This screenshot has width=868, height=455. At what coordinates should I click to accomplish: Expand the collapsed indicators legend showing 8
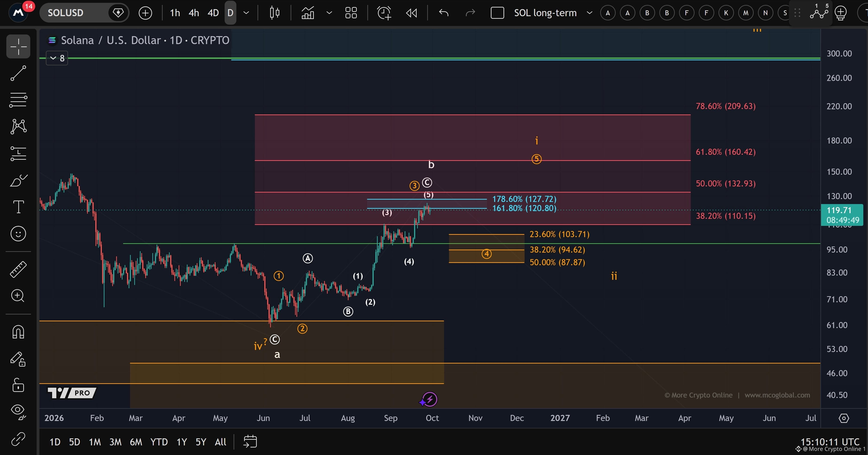click(x=57, y=58)
